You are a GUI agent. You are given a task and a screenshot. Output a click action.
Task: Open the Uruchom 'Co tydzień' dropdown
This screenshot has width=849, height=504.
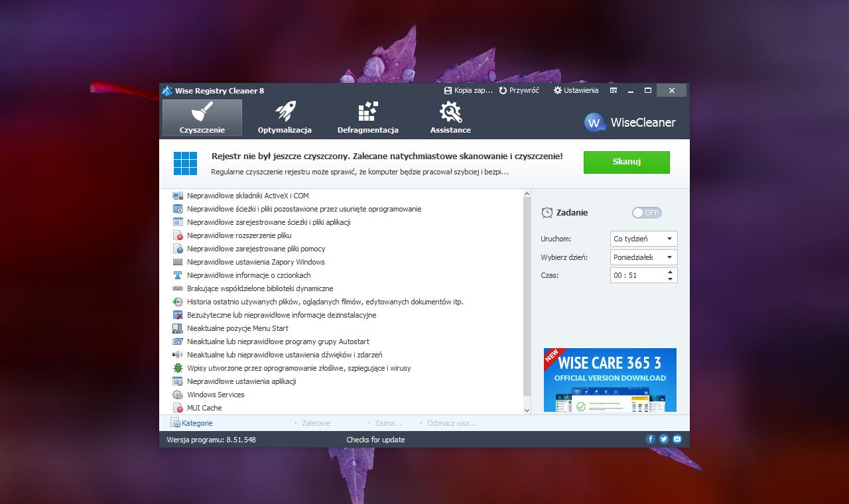(643, 239)
